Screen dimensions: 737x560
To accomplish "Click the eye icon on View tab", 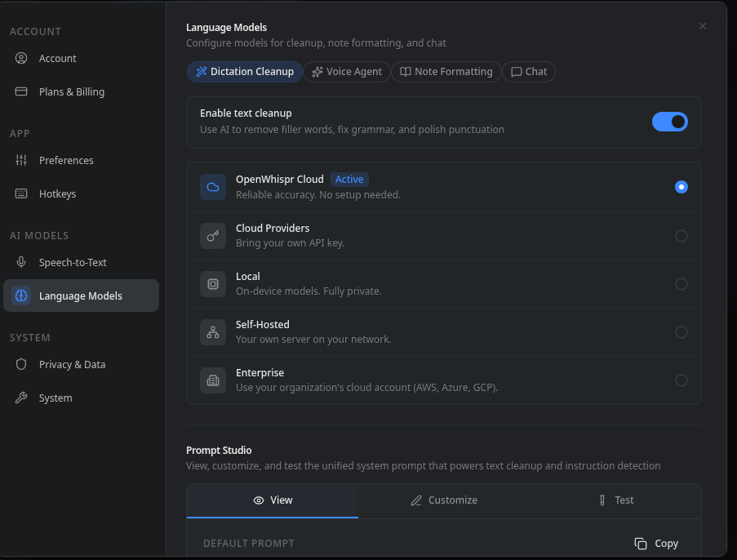I will [259, 500].
